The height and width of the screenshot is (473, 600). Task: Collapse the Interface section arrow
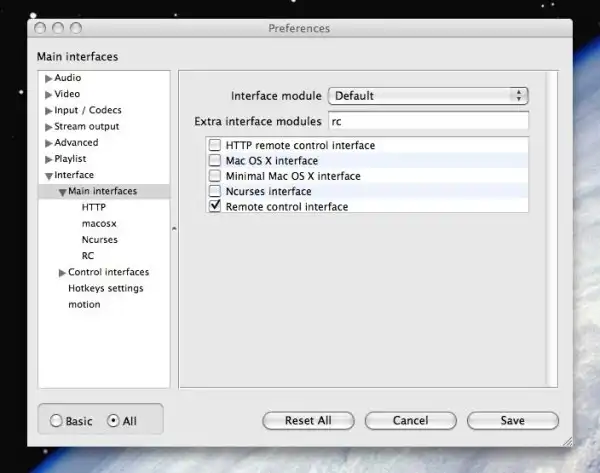point(49,176)
